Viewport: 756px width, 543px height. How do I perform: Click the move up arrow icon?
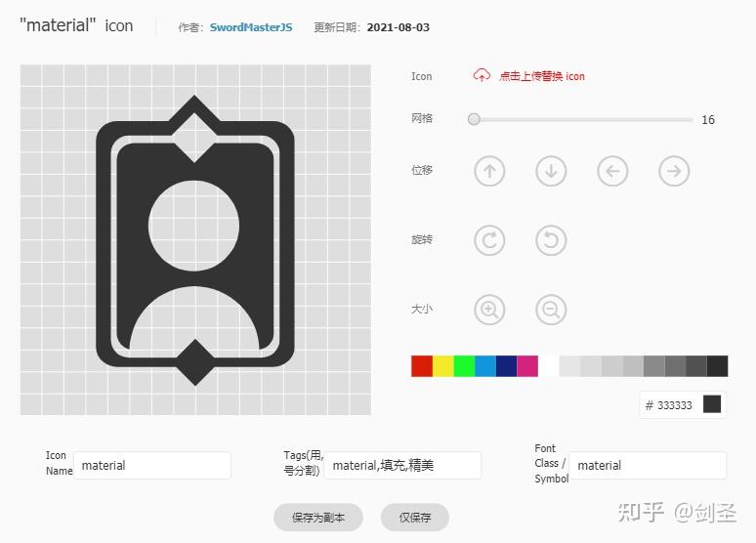(x=489, y=171)
